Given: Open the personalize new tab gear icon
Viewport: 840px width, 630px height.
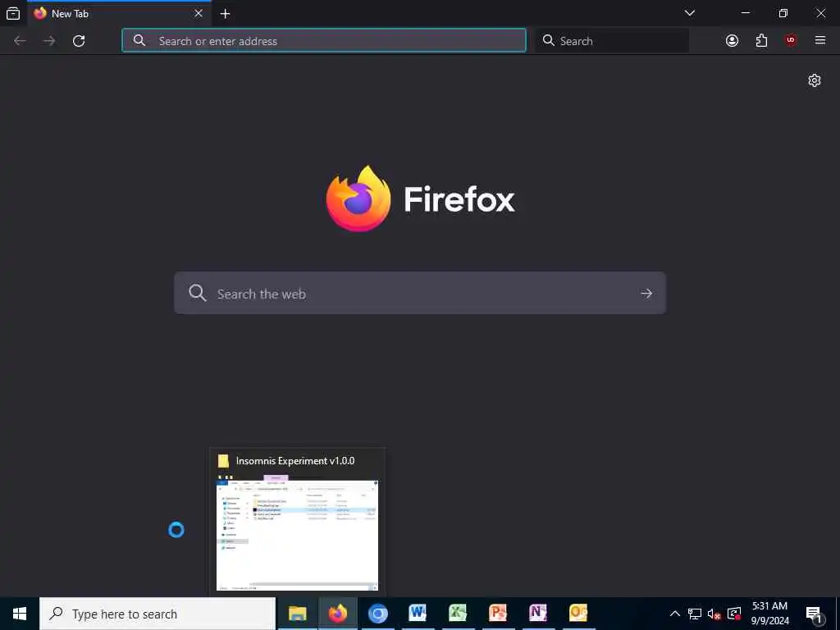Looking at the screenshot, I should tap(815, 80).
